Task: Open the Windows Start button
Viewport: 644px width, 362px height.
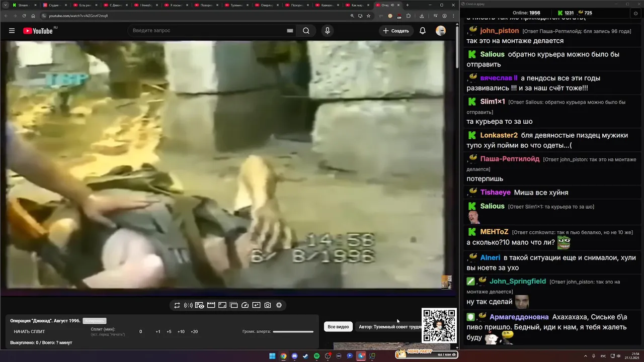Action: [x=272, y=356]
